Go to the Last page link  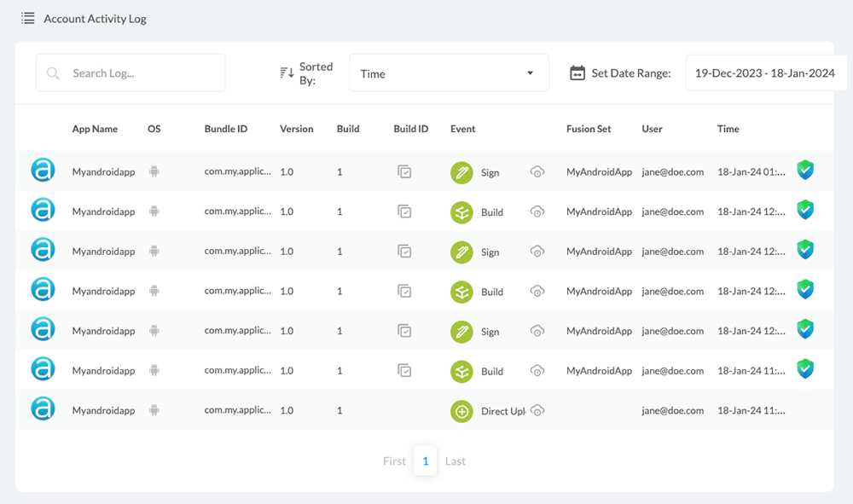[x=456, y=461]
